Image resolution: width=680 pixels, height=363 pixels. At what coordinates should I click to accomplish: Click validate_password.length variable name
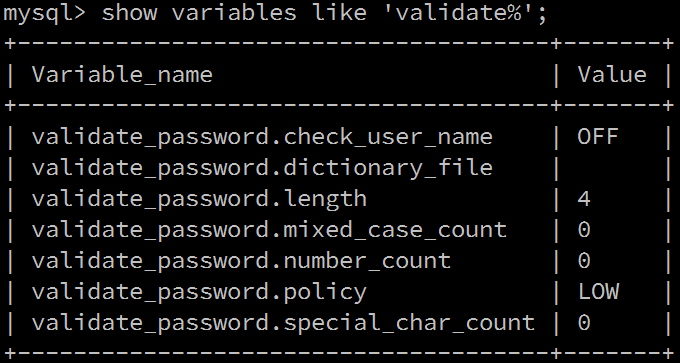(199, 199)
